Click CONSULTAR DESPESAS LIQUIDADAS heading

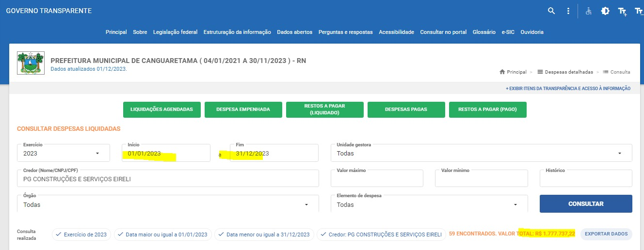tap(69, 129)
